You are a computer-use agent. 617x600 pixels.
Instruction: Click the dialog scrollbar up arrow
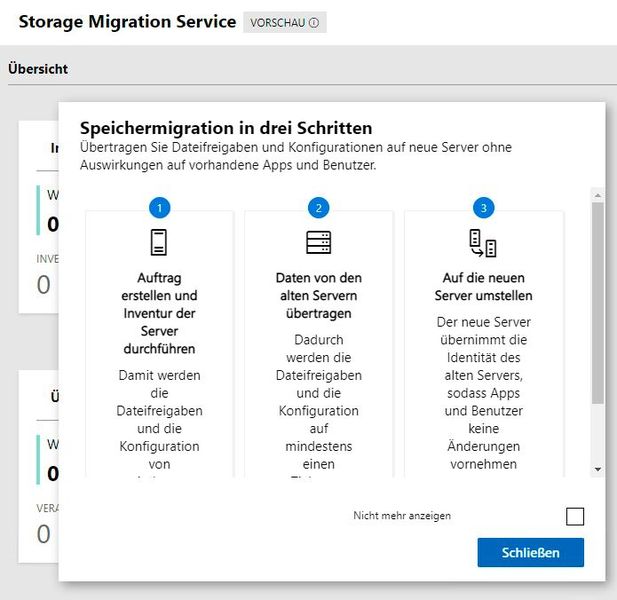(598, 195)
